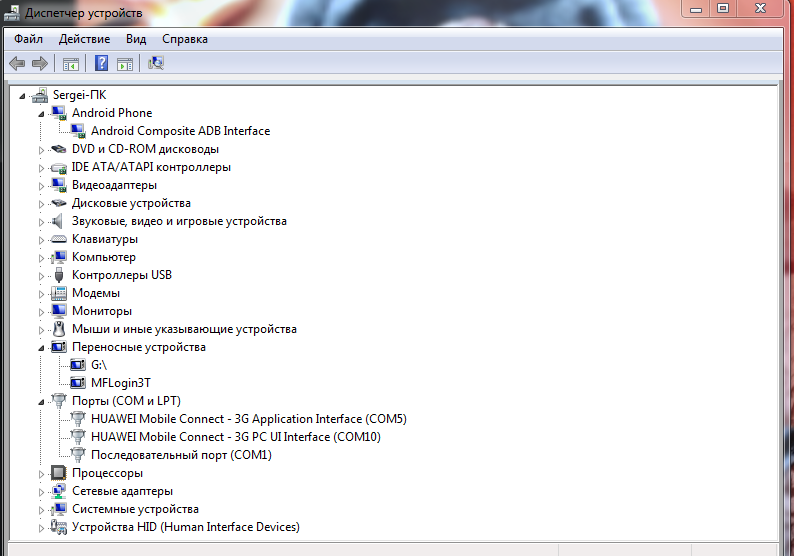Click the Модемы icon
The height and width of the screenshot is (556, 794).
(x=59, y=293)
